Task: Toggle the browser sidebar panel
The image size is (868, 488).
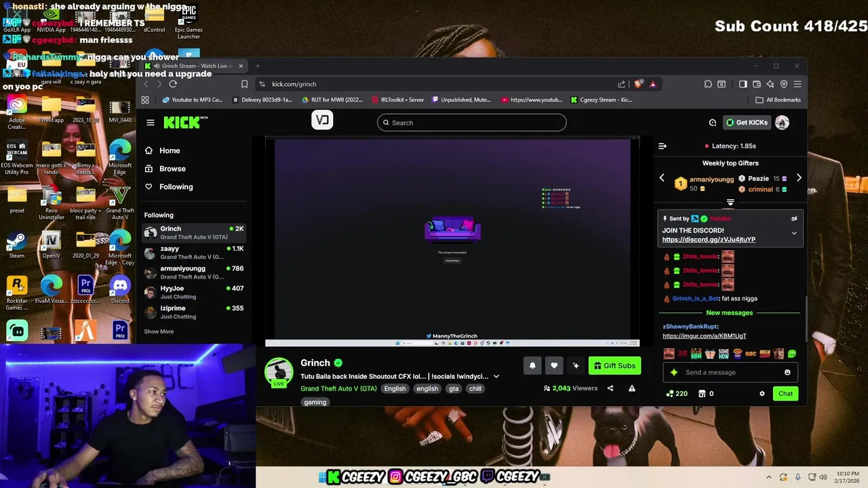Action: click(x=743, y=84)
